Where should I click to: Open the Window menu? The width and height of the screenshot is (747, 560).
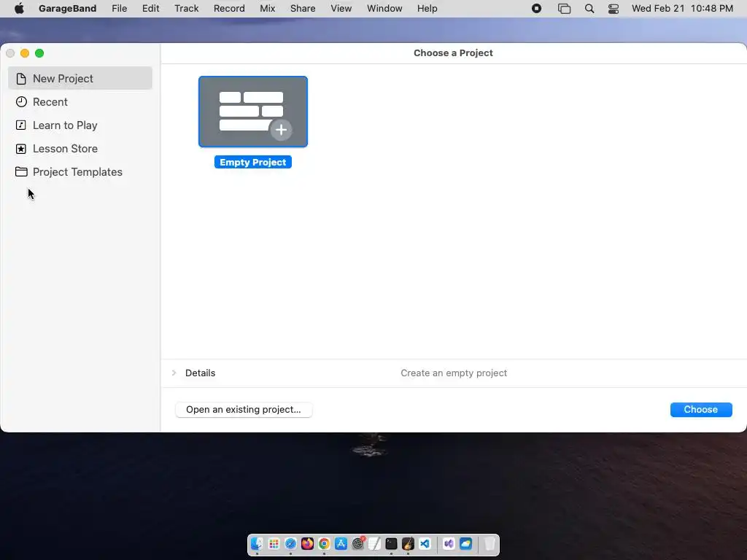pos(384,9)
